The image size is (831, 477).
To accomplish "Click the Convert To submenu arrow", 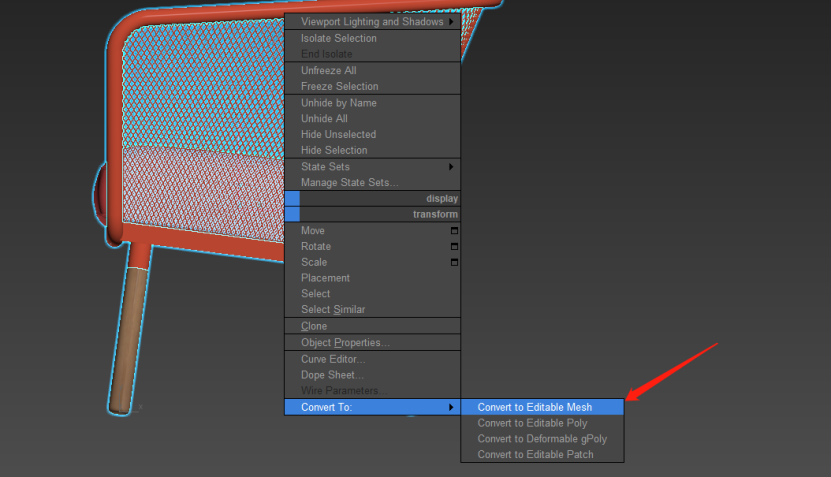I will tap(451, 407).
